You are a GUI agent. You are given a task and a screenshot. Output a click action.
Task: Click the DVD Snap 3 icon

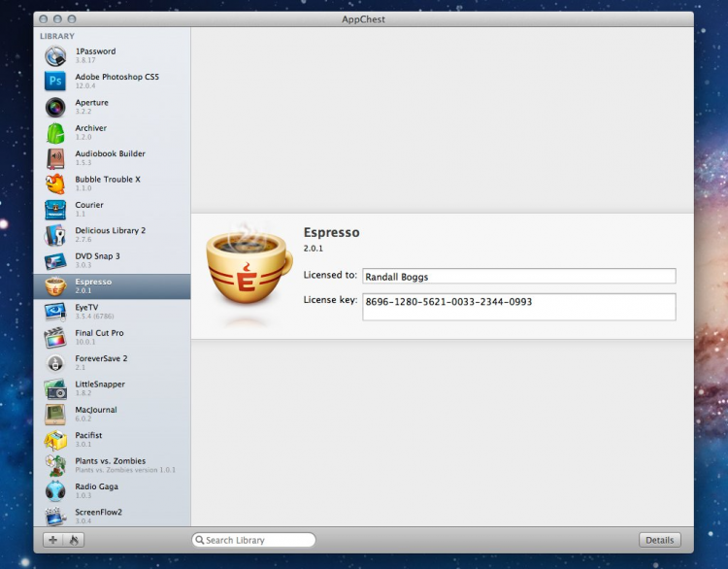pyautogui.click(x=55, y=261)
